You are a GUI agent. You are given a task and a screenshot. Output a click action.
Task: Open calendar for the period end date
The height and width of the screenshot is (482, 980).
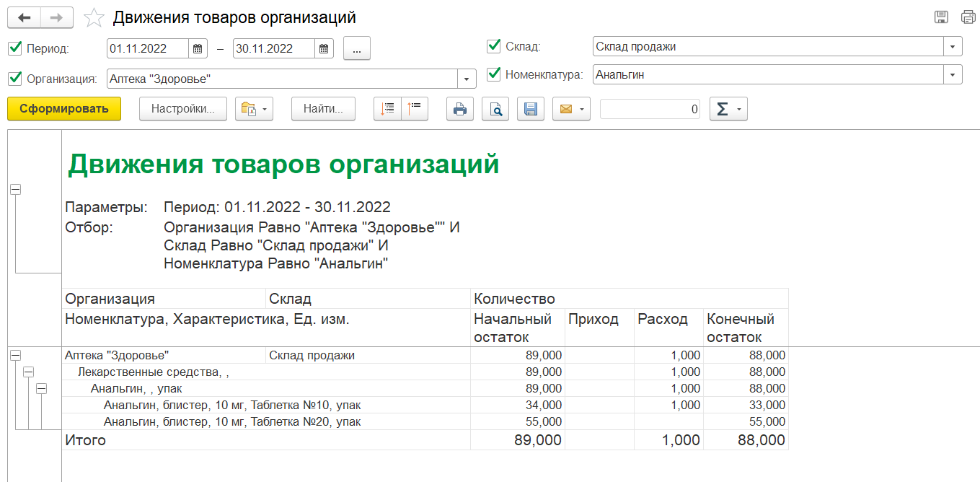325,49
